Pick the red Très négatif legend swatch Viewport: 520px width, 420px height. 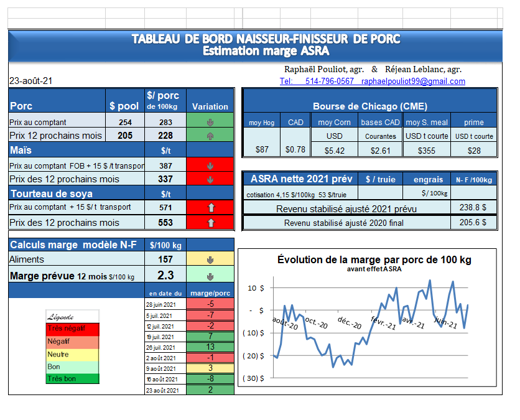(72, 329)
